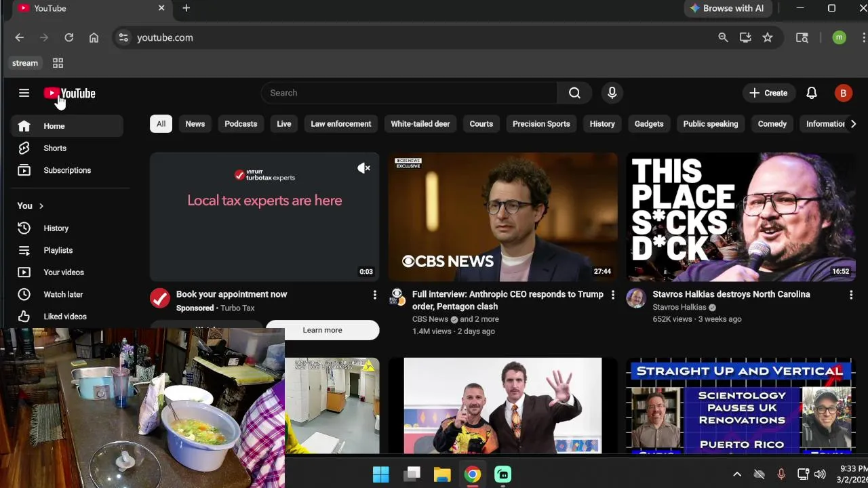
Task: Open Chrome side panel icon
Action: pos(802,38)
